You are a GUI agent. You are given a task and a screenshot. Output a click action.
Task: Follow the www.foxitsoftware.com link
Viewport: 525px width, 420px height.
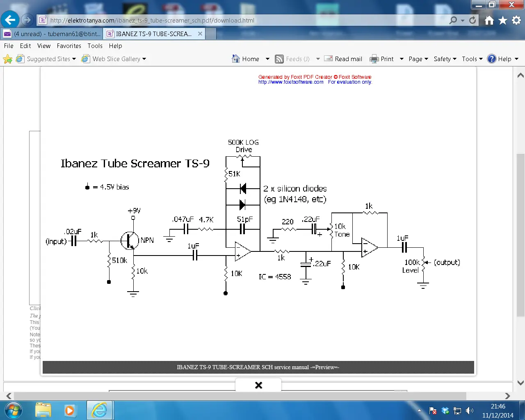click(291, 82)
